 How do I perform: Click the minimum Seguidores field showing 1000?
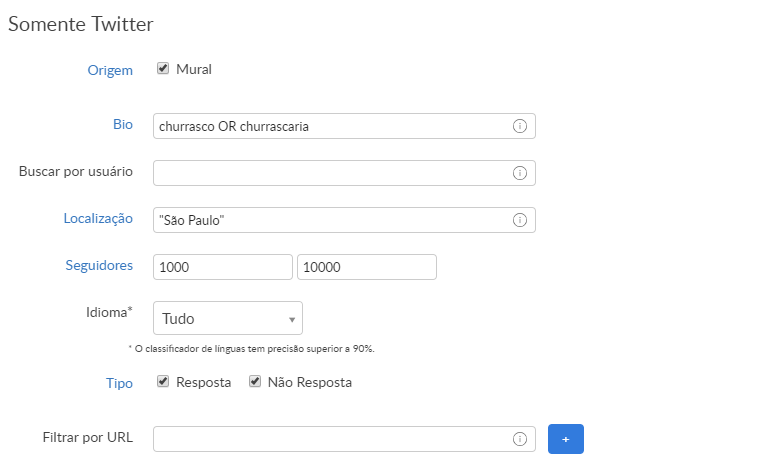click(x=222, y=267)
